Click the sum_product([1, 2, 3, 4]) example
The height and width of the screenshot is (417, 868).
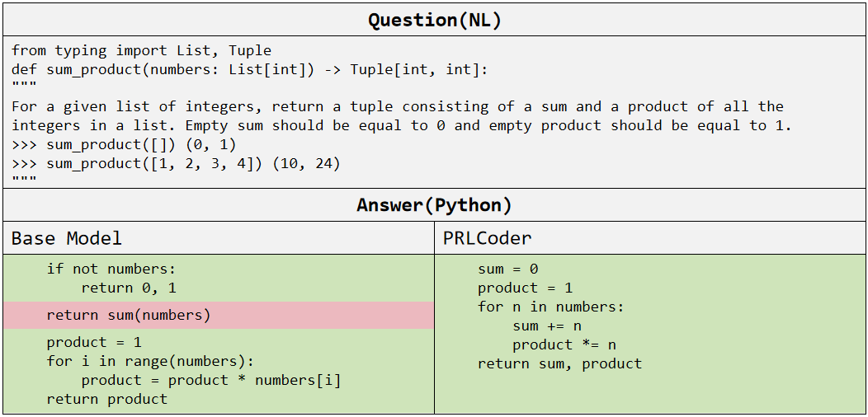pos(176,163)
